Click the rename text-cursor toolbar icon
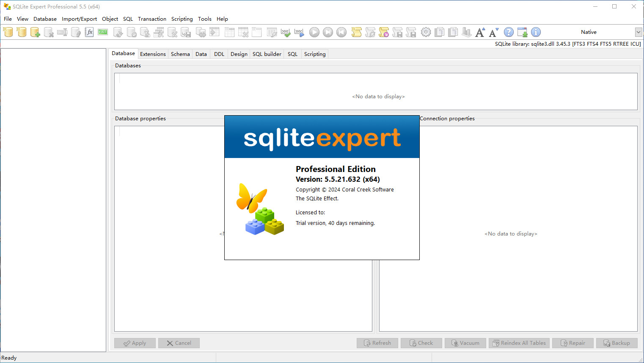644x363 pixels. coord(62,32)
